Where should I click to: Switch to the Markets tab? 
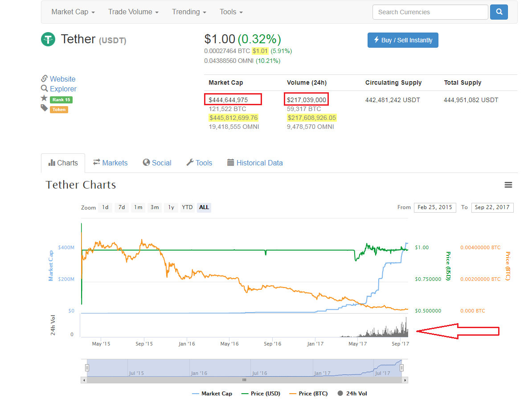point(110,163)
